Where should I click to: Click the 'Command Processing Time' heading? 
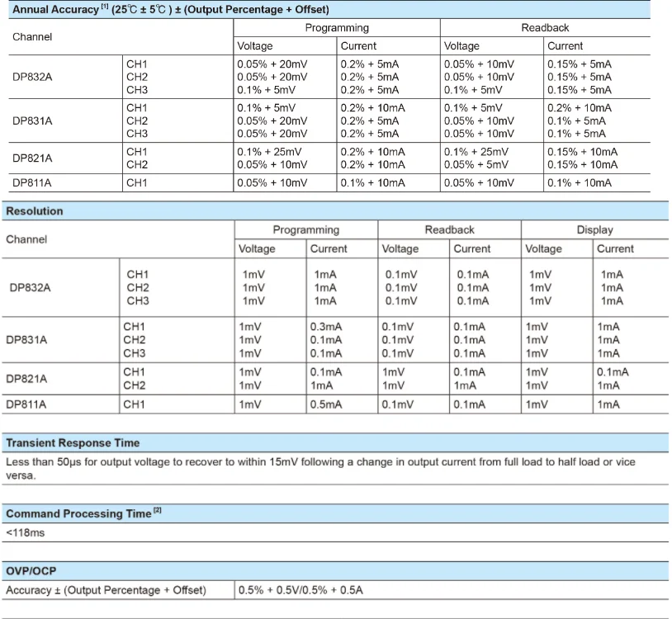point(83,513)
